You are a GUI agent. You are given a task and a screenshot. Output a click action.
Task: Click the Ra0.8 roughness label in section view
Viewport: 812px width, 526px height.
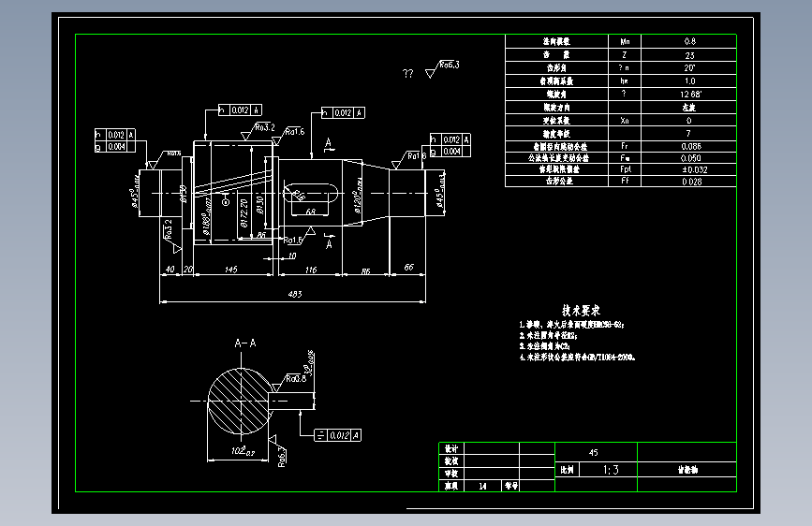pos(296,378)
